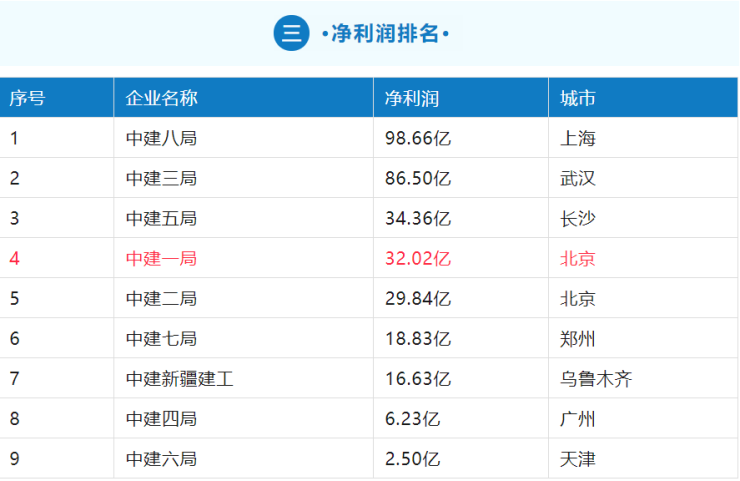Select the 乌鲁木齐 city cell
Viewport: 740px width, 481px height.
click(x=596, y=379)
